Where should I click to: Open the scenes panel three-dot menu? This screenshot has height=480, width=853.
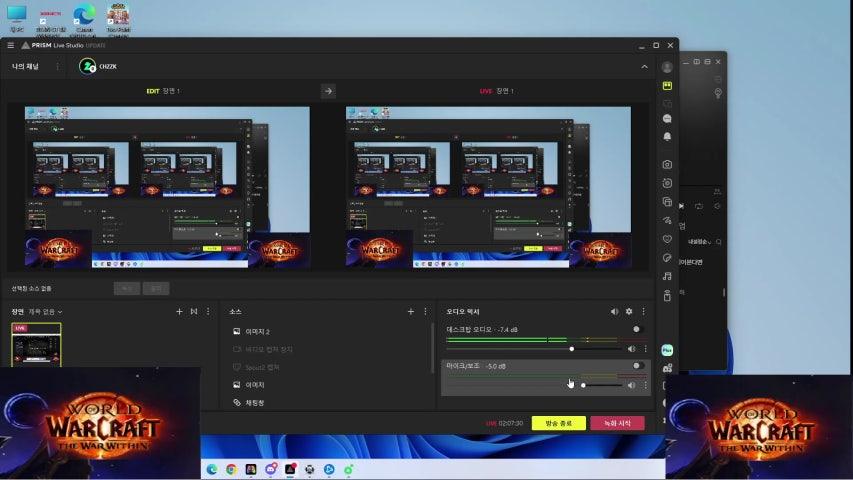tap(208, 311)
